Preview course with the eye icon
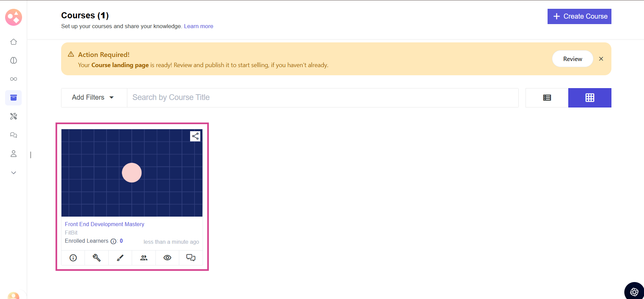The image size is (644, 299). (167, 258)
